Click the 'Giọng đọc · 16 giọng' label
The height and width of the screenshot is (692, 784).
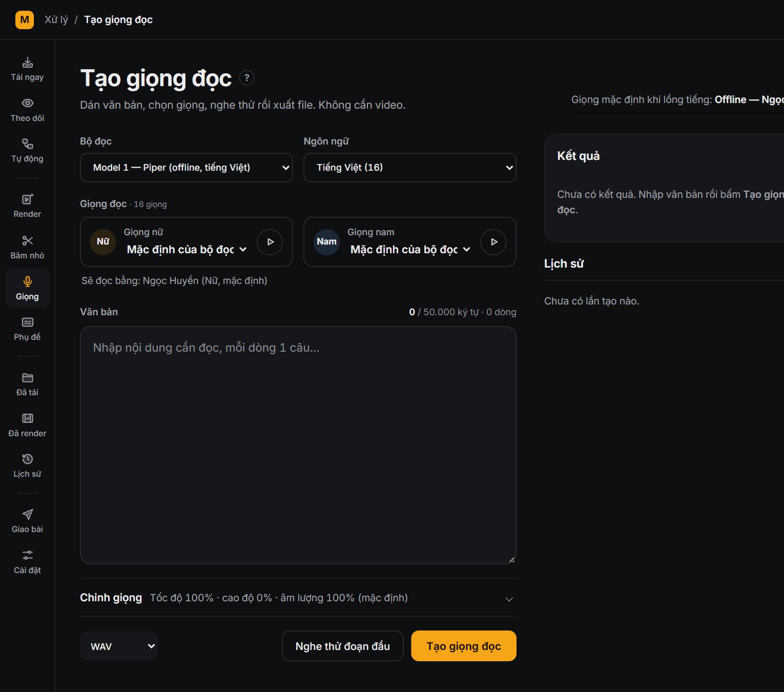(x=123, y=204)
